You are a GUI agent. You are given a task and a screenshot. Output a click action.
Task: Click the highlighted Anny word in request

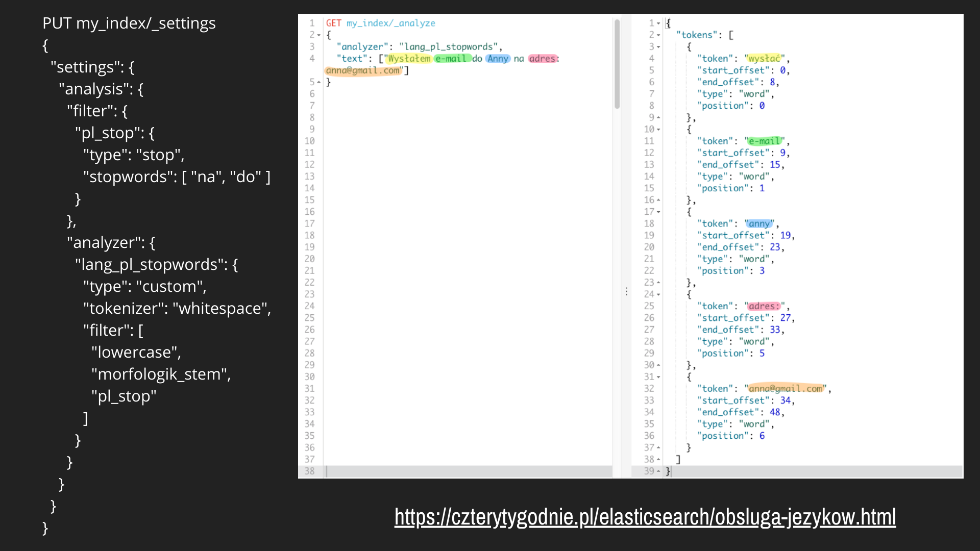pos(498,59)
